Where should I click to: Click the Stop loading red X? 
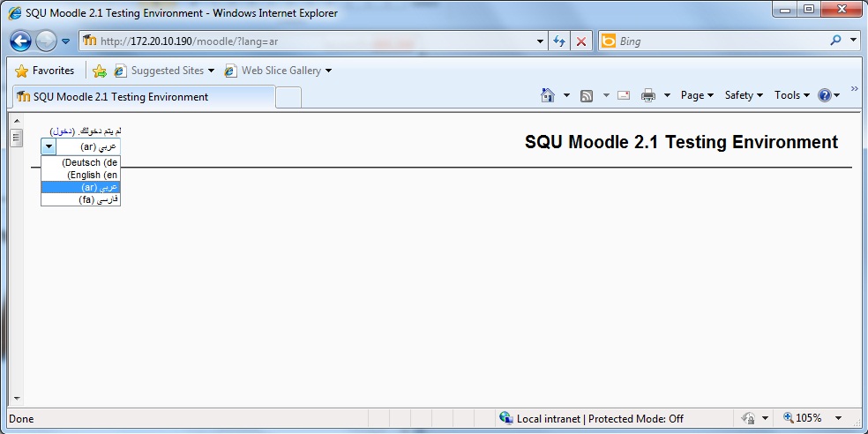pos(580,41)
